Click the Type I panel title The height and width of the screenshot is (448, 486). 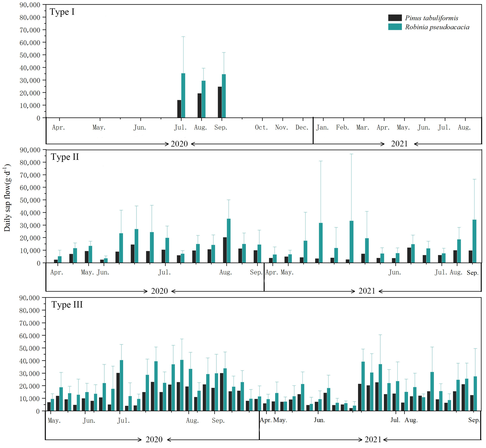click(x=62, y=12)
